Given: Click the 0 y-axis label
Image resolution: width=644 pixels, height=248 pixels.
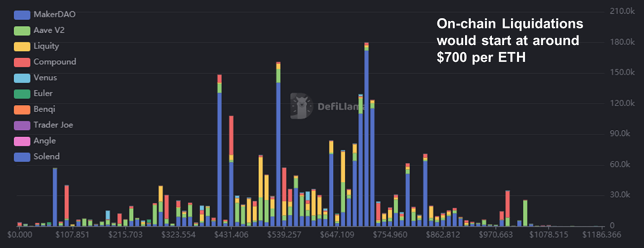Looking at the screenshot, I should pos(612,226).
